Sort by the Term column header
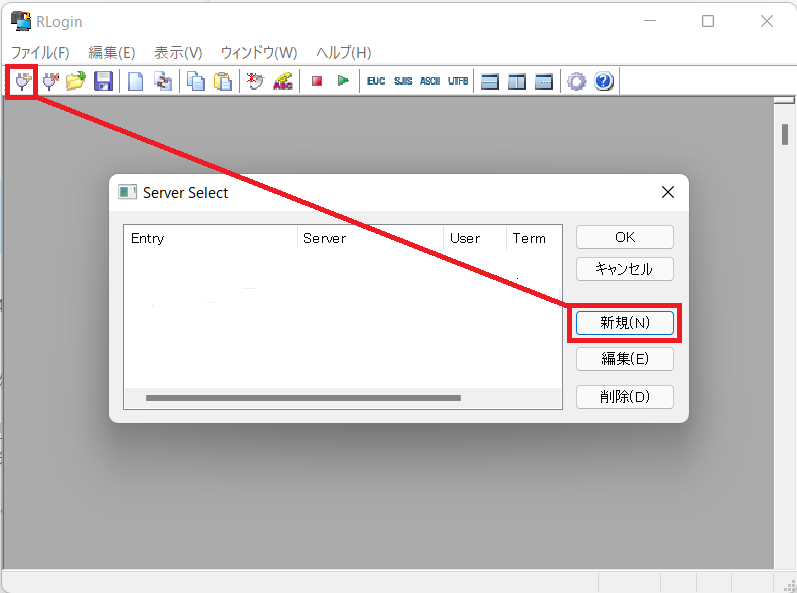This screenshot has width=797, height=593. coord(534,238)
